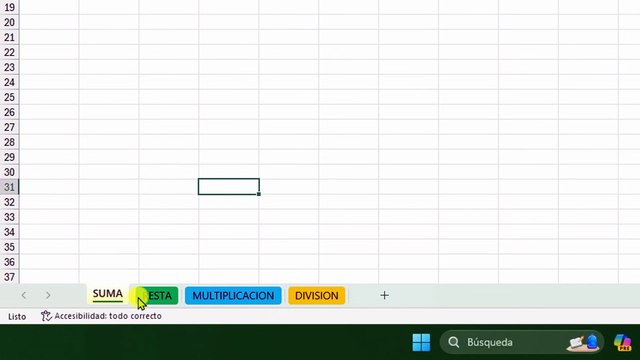Select row header 35
Image resolution: width=640 pixels, height=360 pixels.
[x=9, y=247]
